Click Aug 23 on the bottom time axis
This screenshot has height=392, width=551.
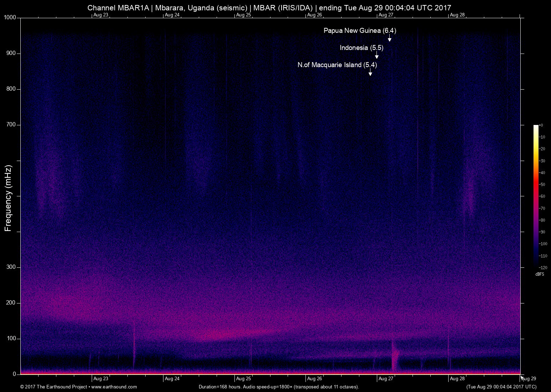(x=101, y=379)
